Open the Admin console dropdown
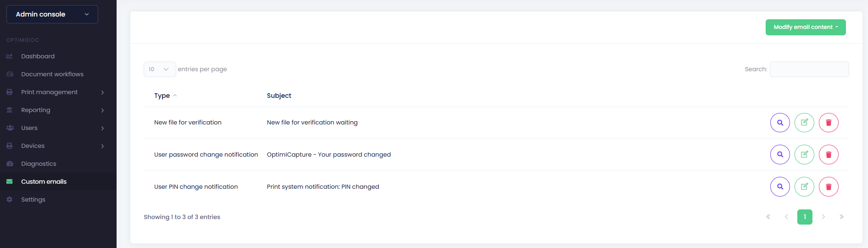Screen dimensions: 868x248 (x=52, y=14)
